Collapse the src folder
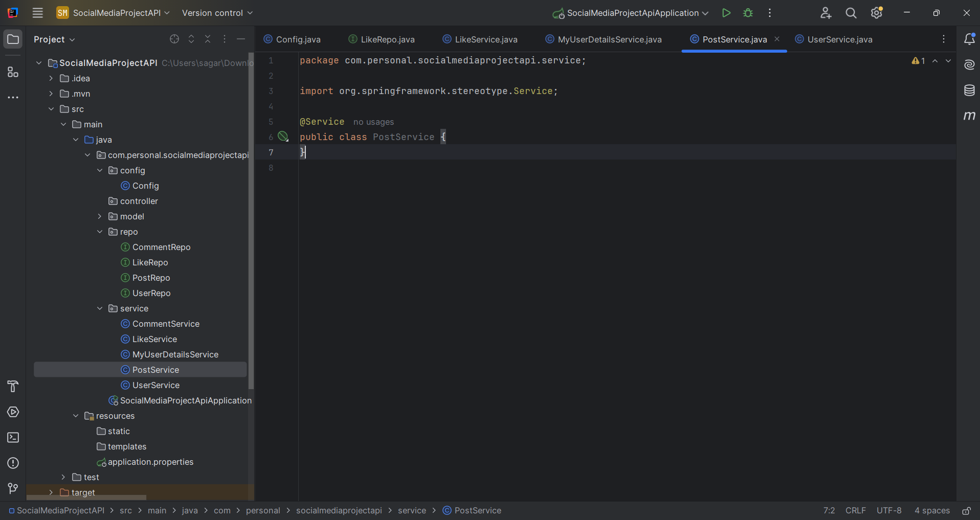Screen dimensions: 980x520 [51, 109]
